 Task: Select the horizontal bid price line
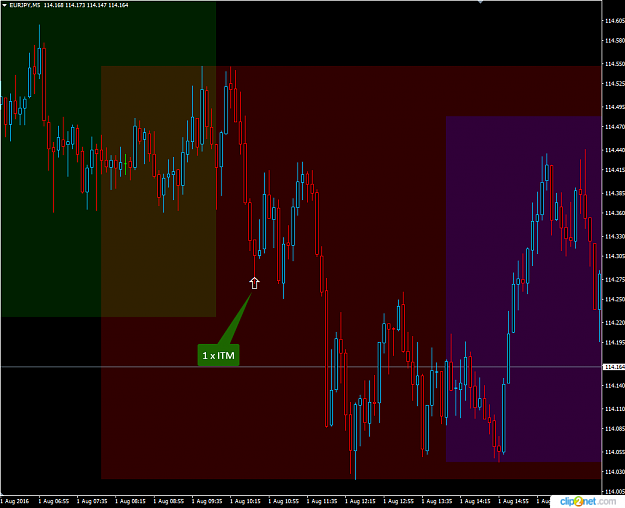click(301, 366)
